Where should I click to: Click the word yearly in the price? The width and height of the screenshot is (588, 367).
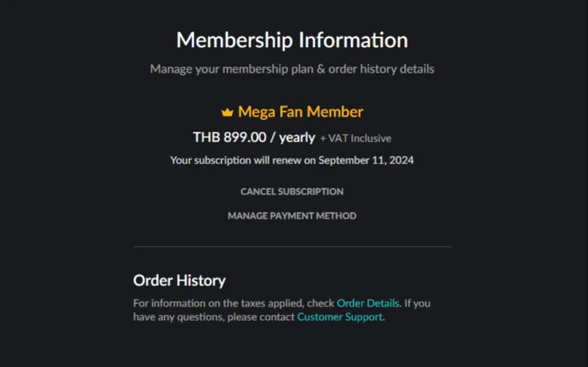coord(297,138)
